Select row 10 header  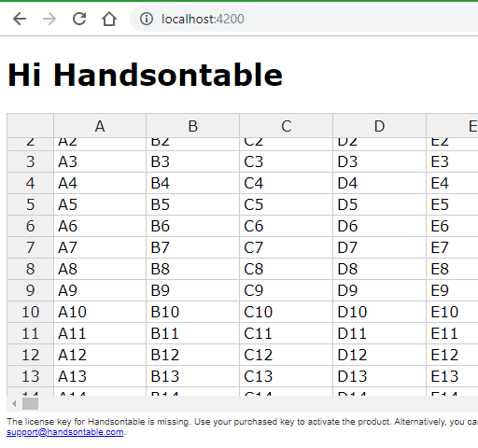[x=30, y=312]
